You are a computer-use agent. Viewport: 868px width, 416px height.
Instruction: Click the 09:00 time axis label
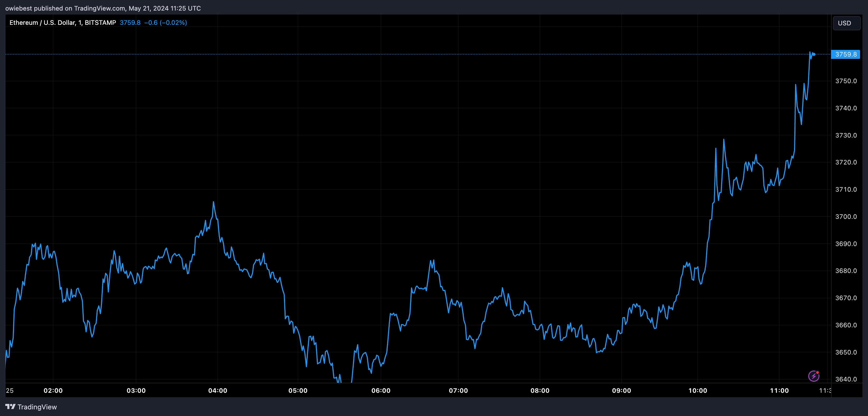pyautogui.click(x=621, y=391)
